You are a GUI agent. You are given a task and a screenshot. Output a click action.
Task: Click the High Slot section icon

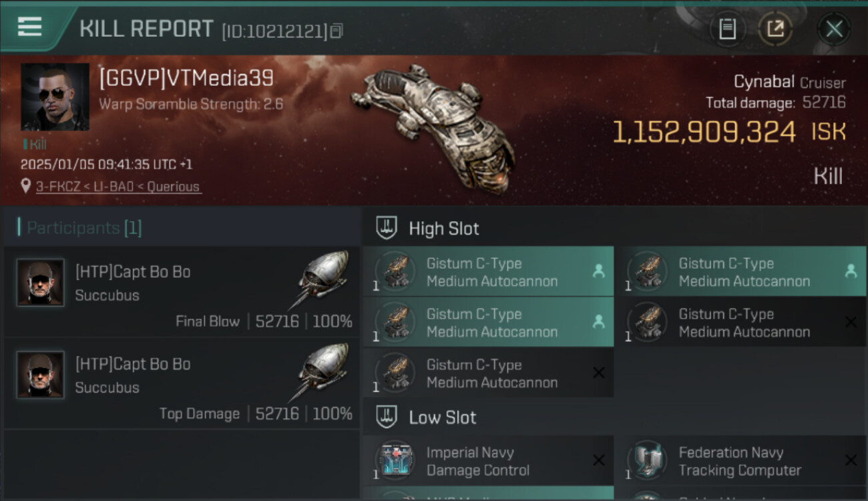387,228
